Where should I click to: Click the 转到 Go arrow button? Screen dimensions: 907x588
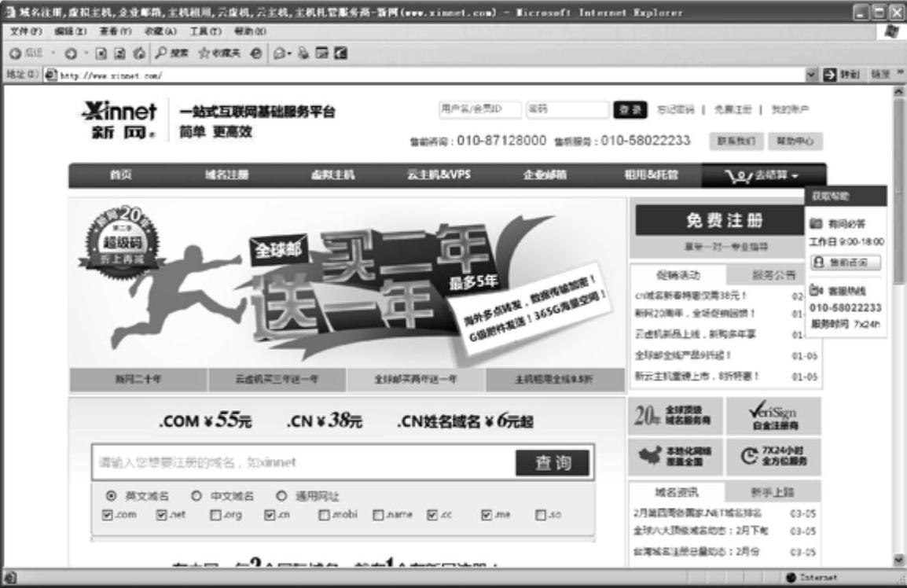(842, 74)
